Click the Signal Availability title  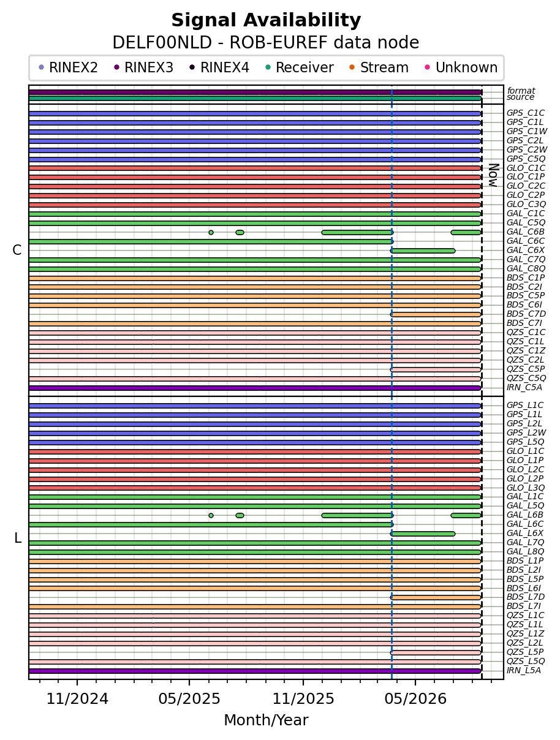coord(266,21)
